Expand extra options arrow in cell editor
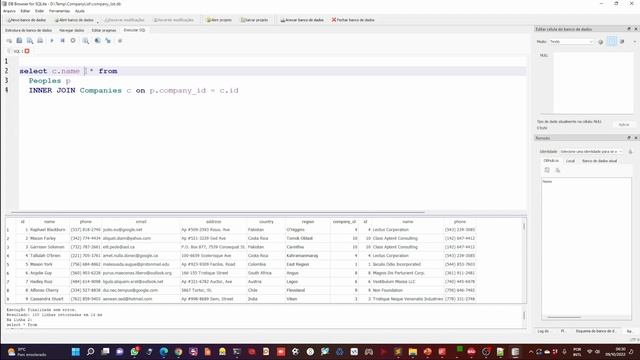 635,42
